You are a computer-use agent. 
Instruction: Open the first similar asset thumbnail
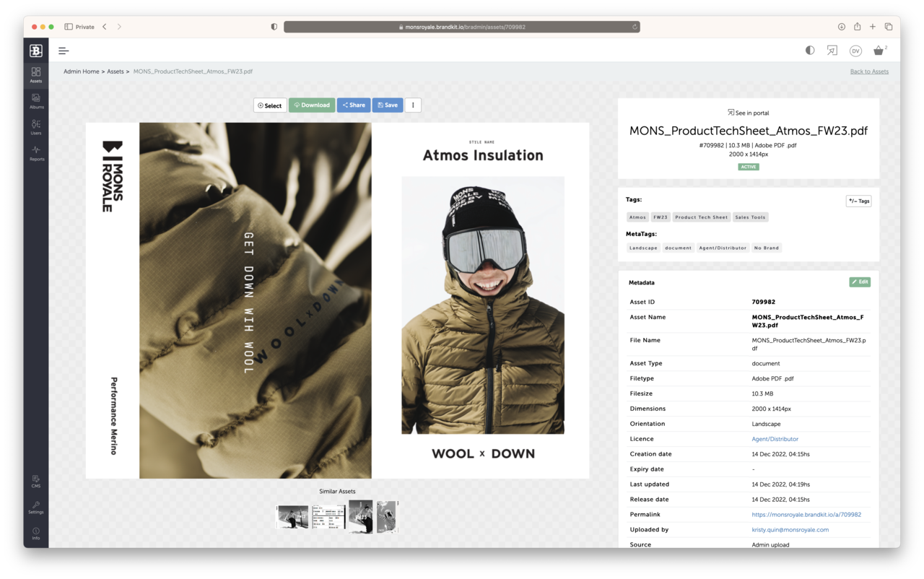tap(292, 517)
